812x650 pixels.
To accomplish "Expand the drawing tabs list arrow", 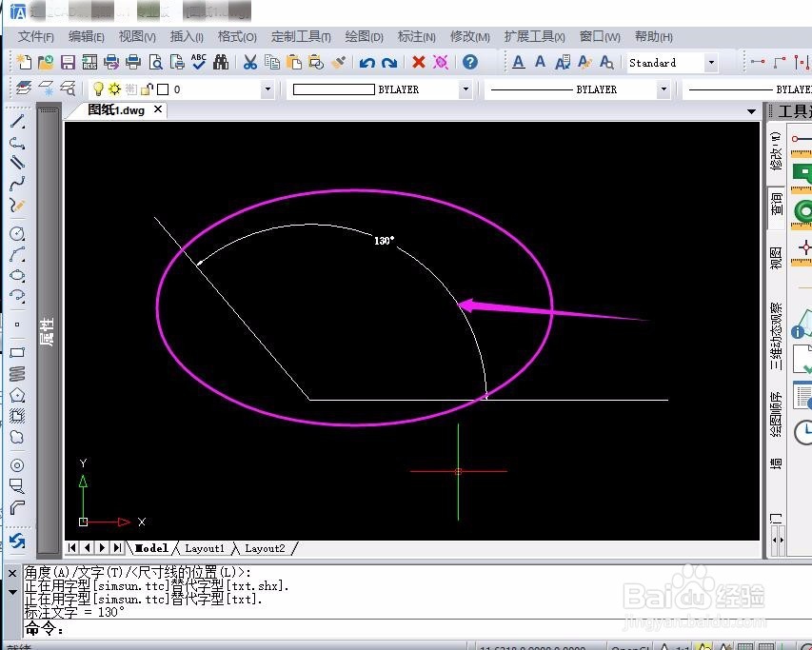I will pyautogui.click(x=751, y=111).
